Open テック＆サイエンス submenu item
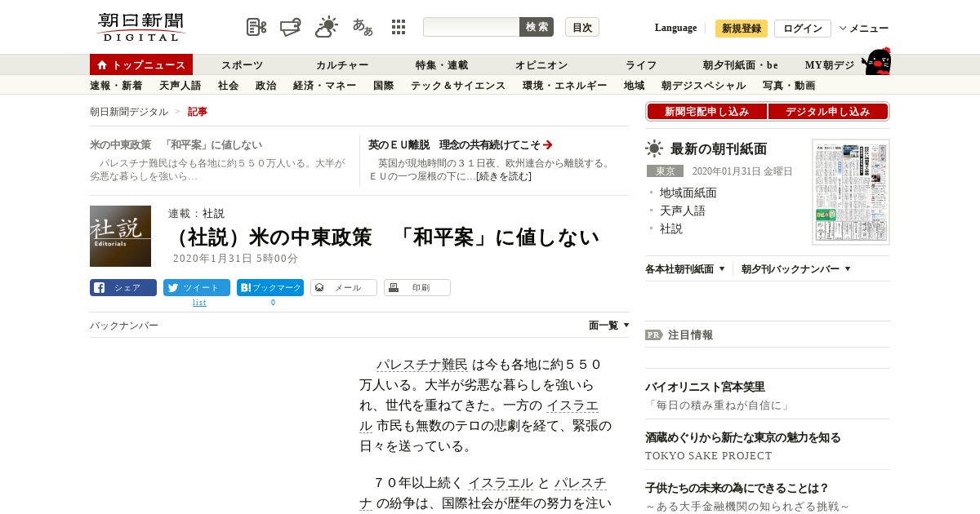 tap(458, 85)
